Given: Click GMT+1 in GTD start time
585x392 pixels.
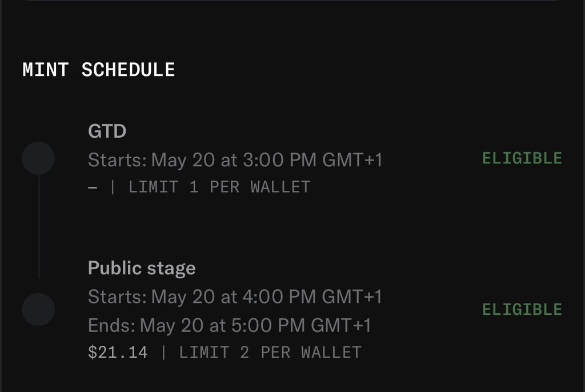Looking at the screenshot, I should click(352, 160).
